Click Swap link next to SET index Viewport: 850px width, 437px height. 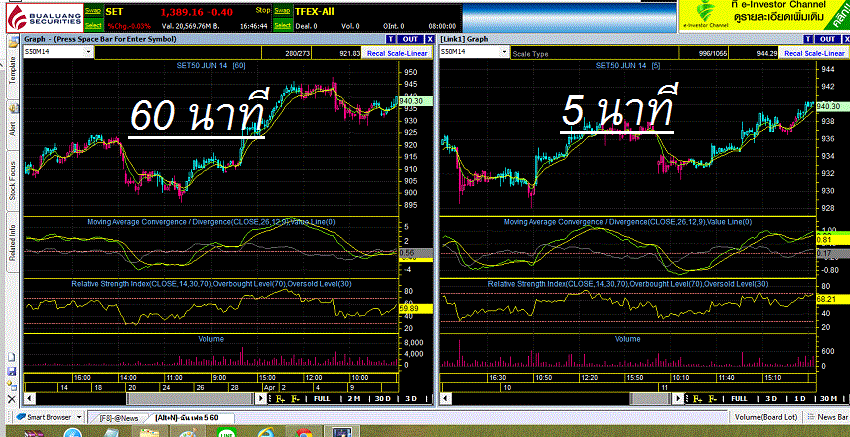[93, 10]
